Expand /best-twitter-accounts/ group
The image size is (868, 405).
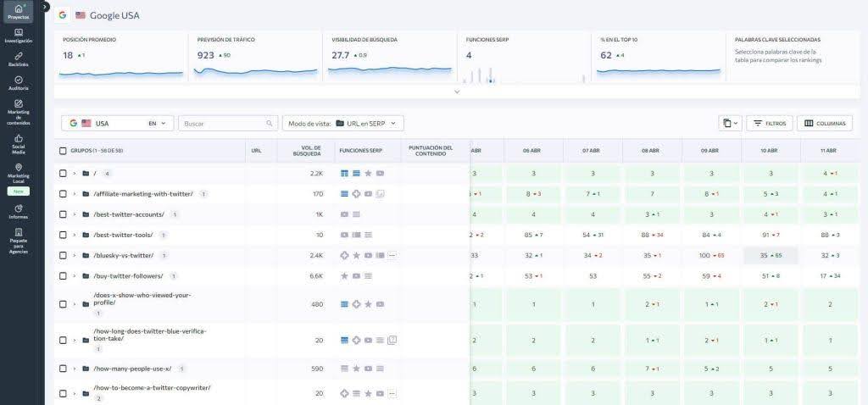click(75, 214)
